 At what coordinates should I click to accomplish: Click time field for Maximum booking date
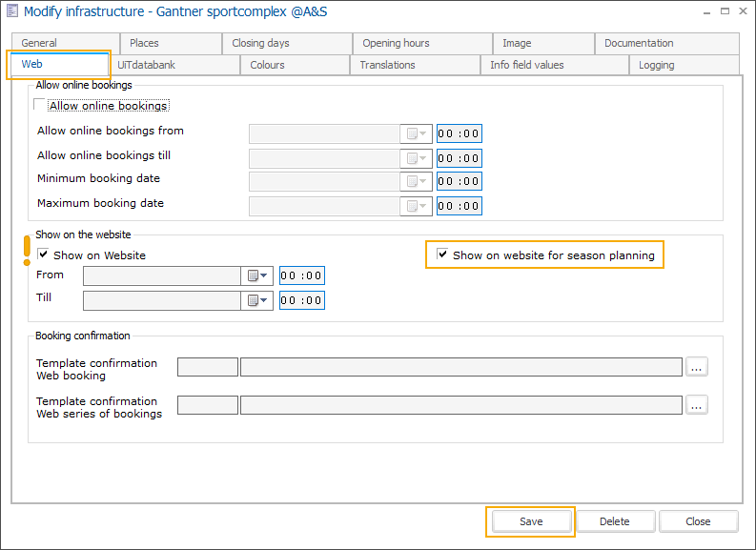(459, 206)
